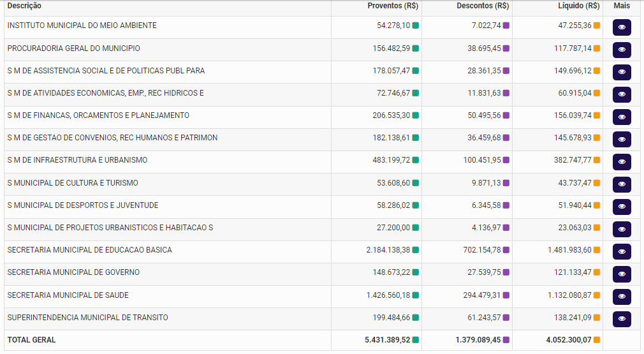Click orange swatch beside Total Geral líquido
Viewport: 644px width, 354px height.
597,340
